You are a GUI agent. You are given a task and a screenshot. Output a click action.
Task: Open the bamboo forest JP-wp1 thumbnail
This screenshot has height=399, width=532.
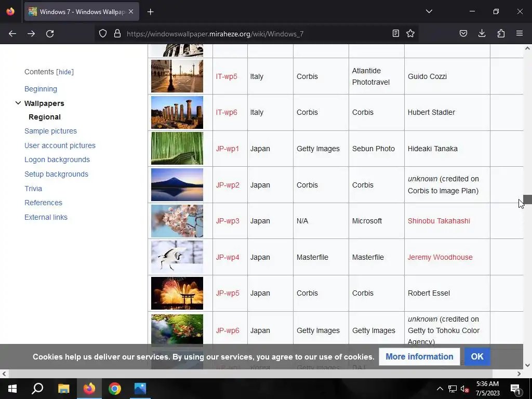(177, 148)
